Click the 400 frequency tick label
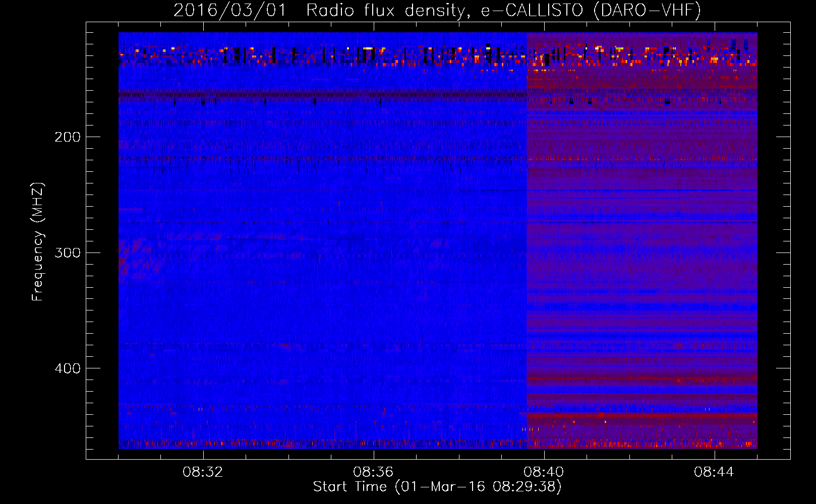Image resolution: width=816 pixels, height=504 pixels. click(68, 368)
